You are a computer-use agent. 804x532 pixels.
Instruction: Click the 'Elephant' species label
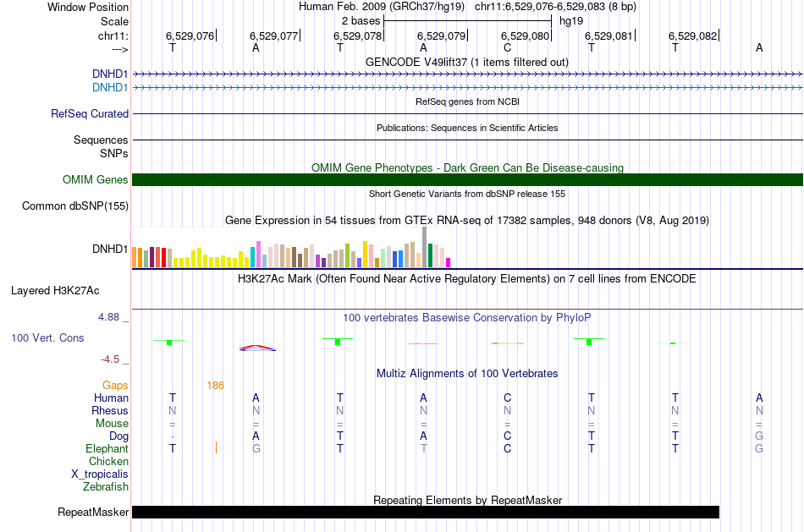click(107, 449)
